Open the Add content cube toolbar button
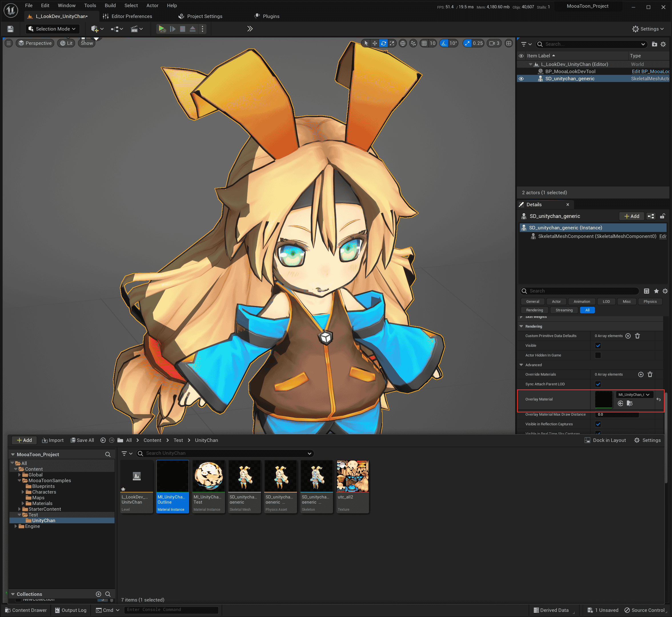Image resolution: width=672 pixels, height=617 pixels. (x=97, y=29)
